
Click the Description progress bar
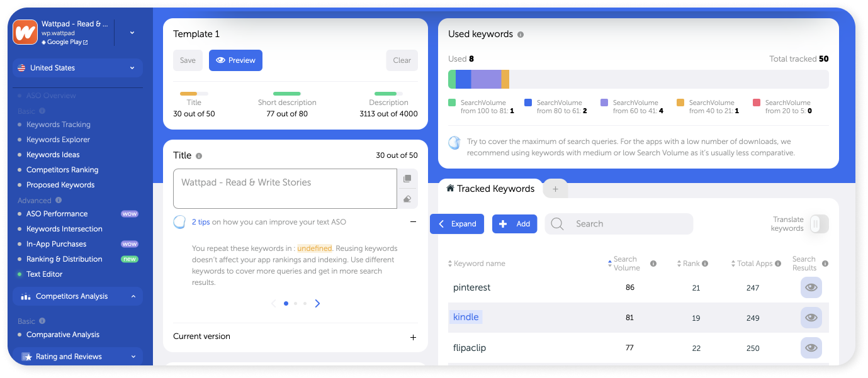click(x=388, y=94)
